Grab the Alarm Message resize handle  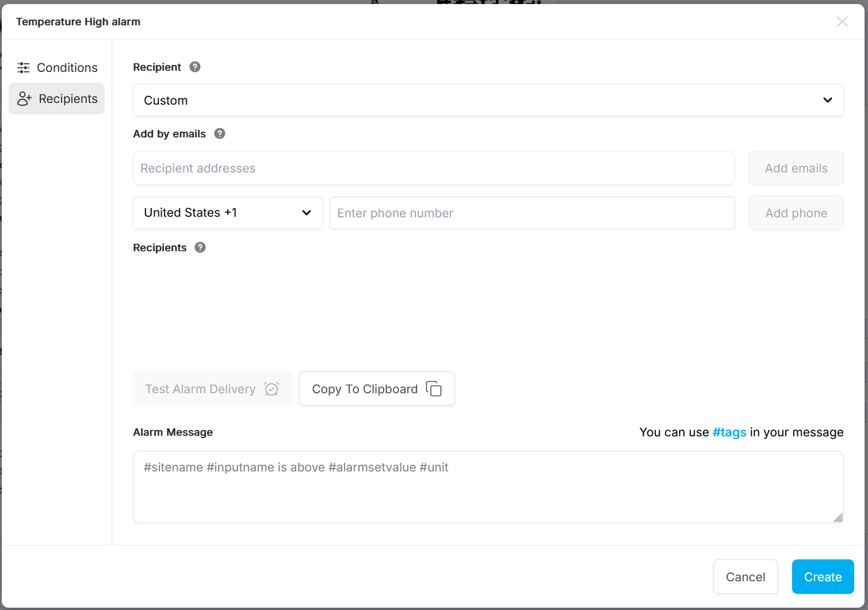tap(838, 517)
